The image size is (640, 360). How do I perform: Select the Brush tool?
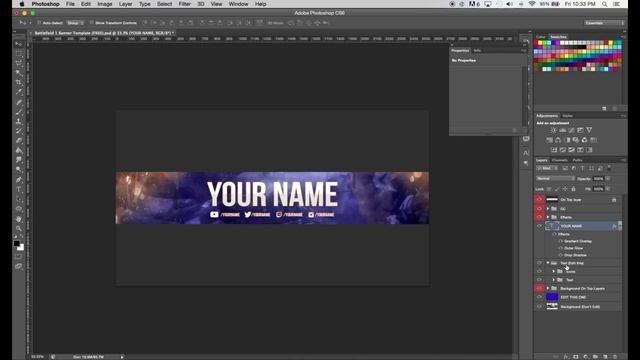point(19,112)
